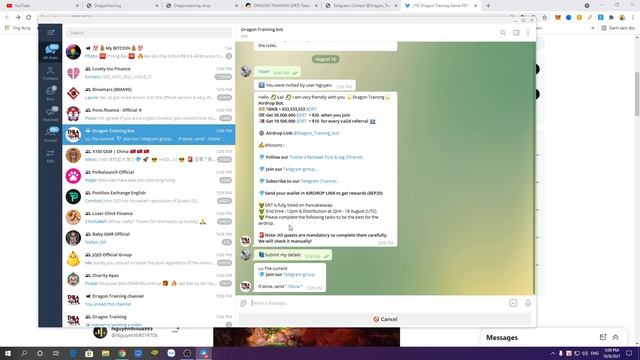The width and height of the screenshot is (640, 360).
Task: Open the Groups folder in sidebar
Action: 50,135
